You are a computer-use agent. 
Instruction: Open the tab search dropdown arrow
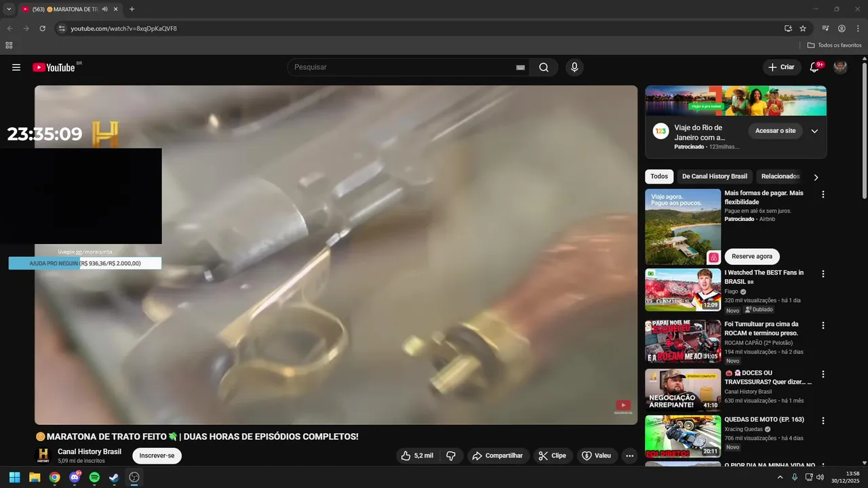(x=9, y=9)
